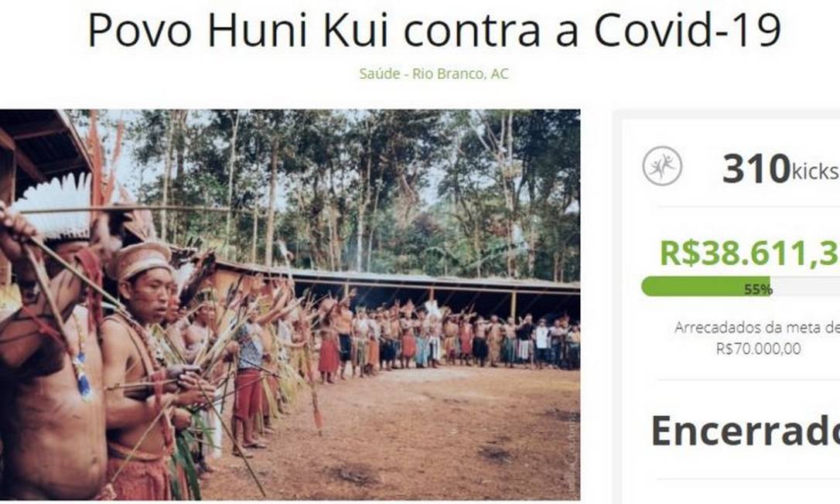
Task: Click the kicks supporters people icon
Action: pyautogui.click(x=662, y=166)
